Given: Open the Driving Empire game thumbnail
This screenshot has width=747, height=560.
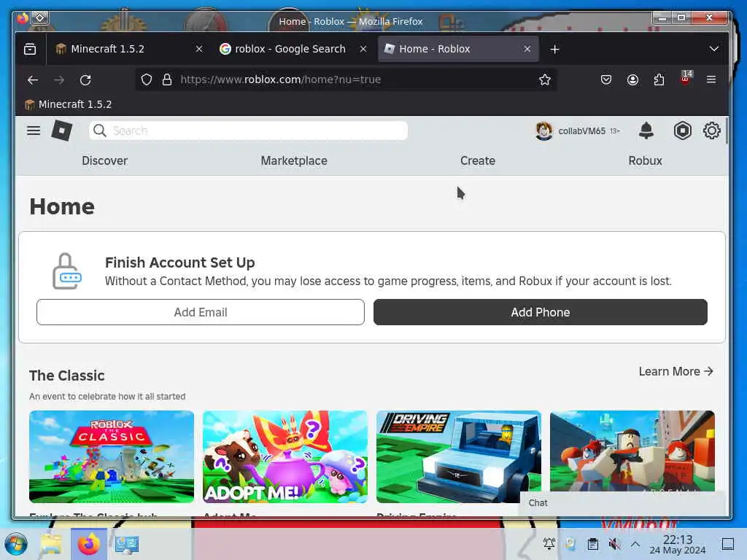Looking at the screenshot, I should tap(458, 456).
